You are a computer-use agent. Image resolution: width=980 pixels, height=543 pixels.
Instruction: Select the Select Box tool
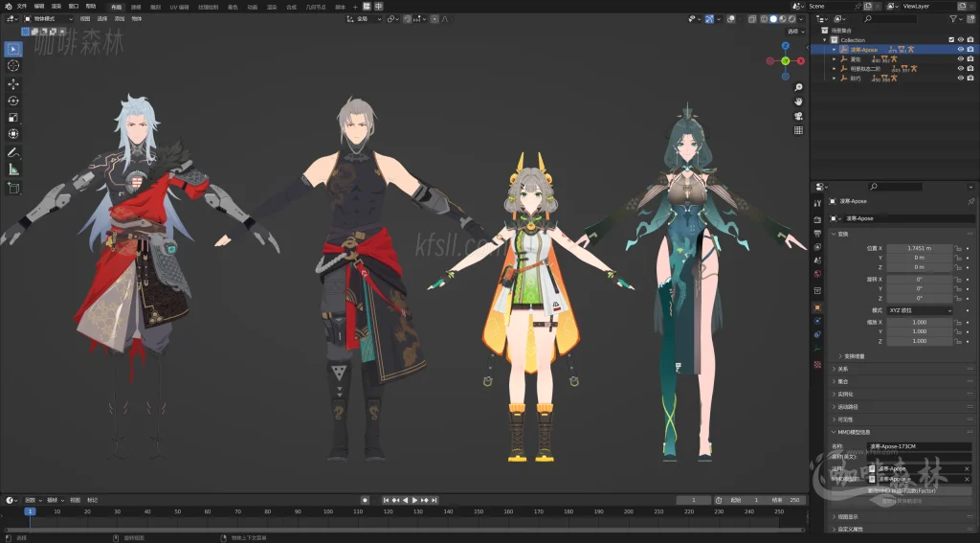click(13, 49)
